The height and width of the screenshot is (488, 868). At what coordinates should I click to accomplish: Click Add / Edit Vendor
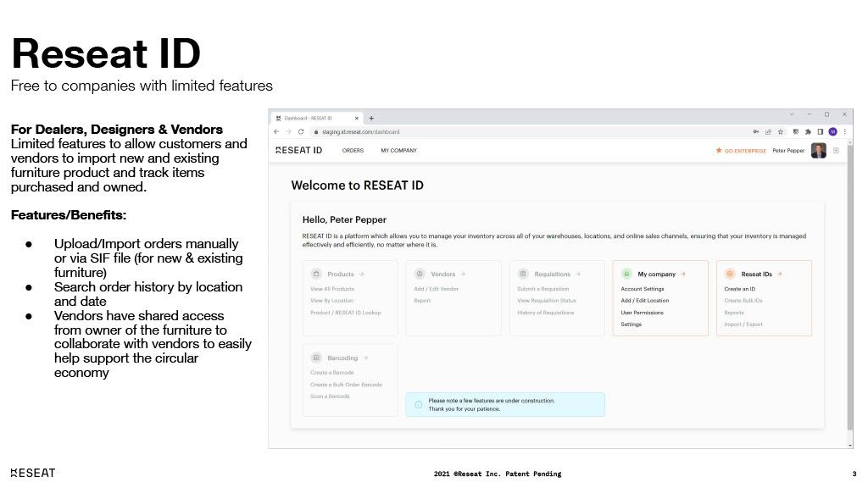[437, 289]
